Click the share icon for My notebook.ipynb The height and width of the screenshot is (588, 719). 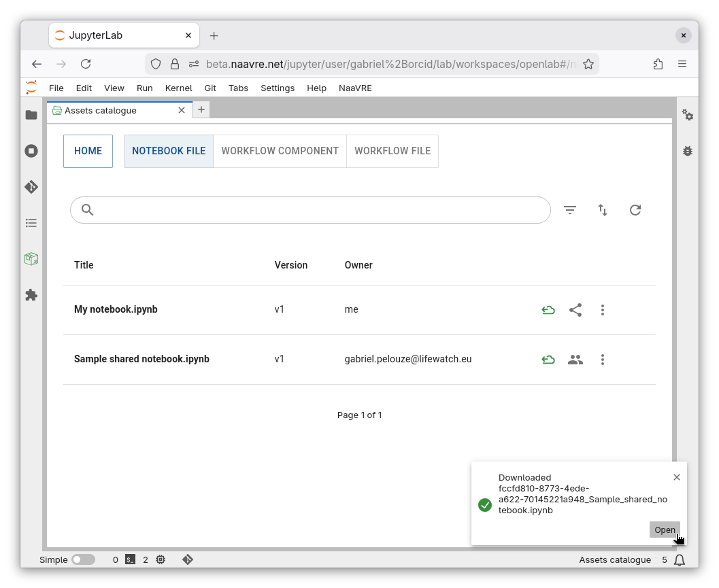[x=575, y=310]
